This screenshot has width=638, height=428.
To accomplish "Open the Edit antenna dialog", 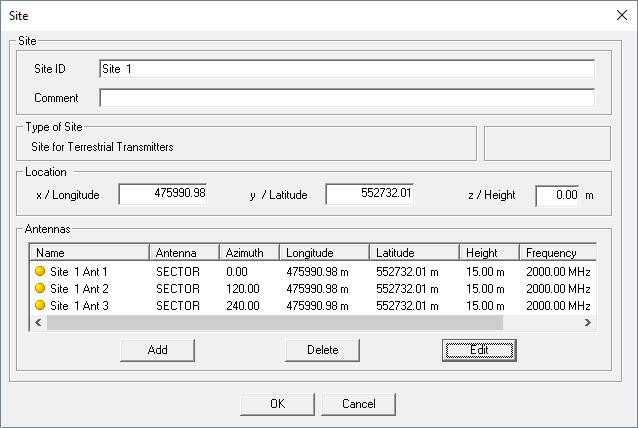I will [x=479, y=350].
